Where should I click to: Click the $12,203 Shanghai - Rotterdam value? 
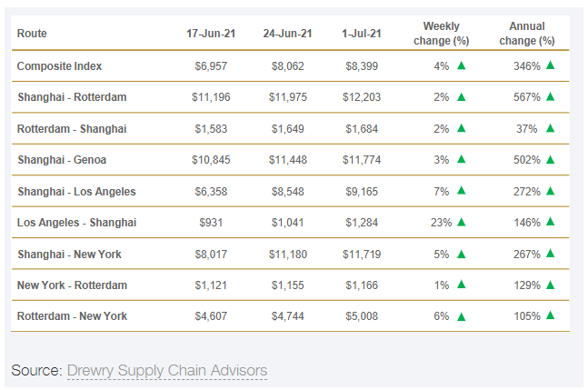click(x=363, y=97)
